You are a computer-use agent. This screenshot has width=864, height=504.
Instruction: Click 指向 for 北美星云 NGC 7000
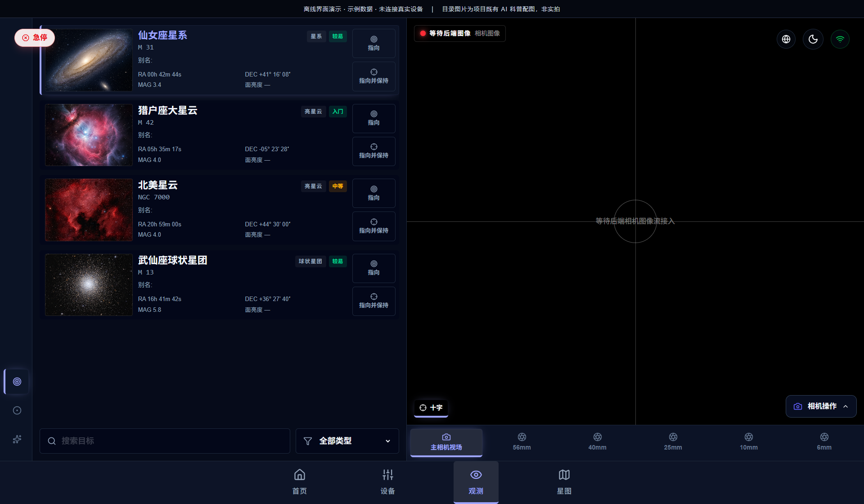click(x=373, y=193)
